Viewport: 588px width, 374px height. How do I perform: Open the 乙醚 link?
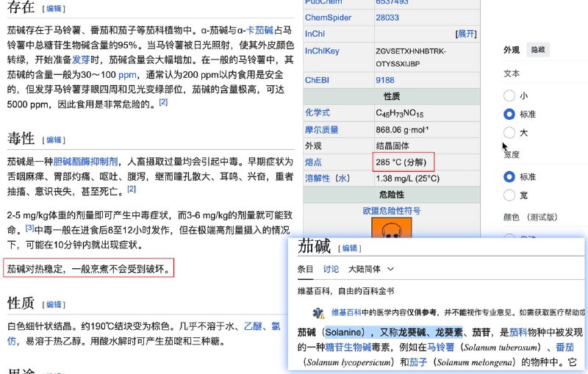tap(253, 326)
